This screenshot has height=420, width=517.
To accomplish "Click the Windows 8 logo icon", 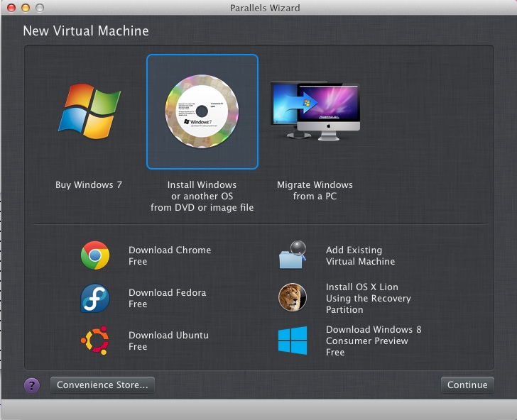I will click(293, 341).
